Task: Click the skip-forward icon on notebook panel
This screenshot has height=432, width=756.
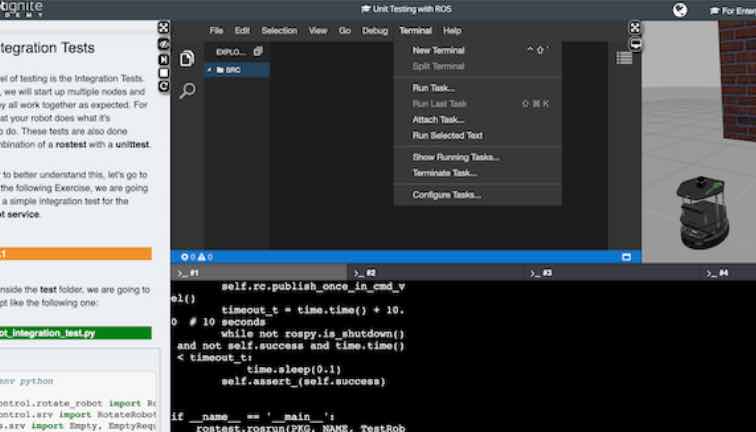Action: (164, 59)
